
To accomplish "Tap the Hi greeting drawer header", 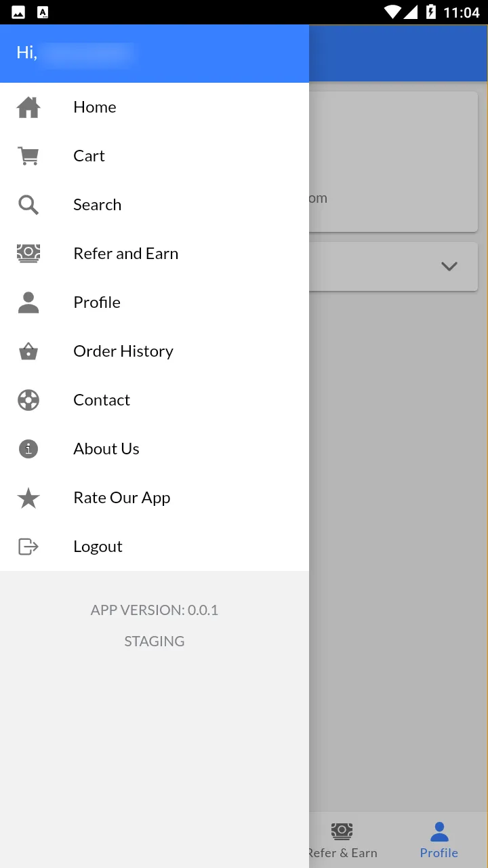I will pyautogui.click(x=154, y=54).
